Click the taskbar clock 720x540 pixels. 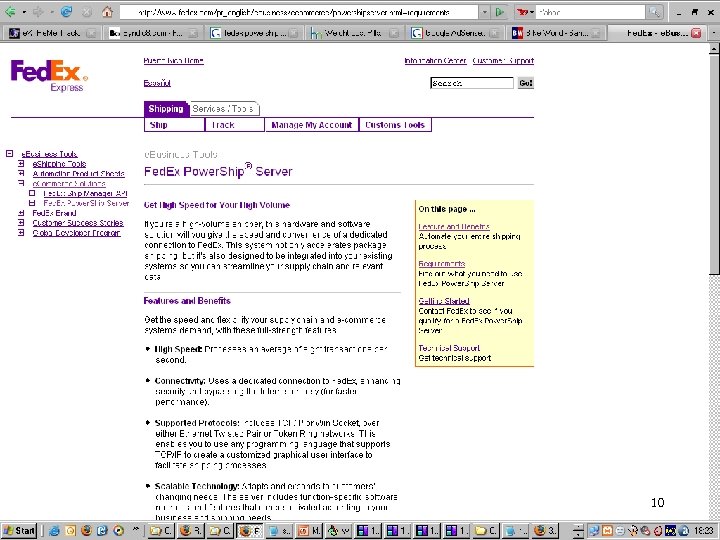pyautogui.click(x=703, y=531)
